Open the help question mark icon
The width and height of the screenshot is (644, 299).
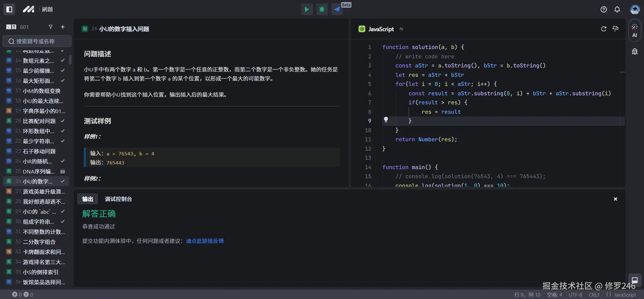(604, 9)
